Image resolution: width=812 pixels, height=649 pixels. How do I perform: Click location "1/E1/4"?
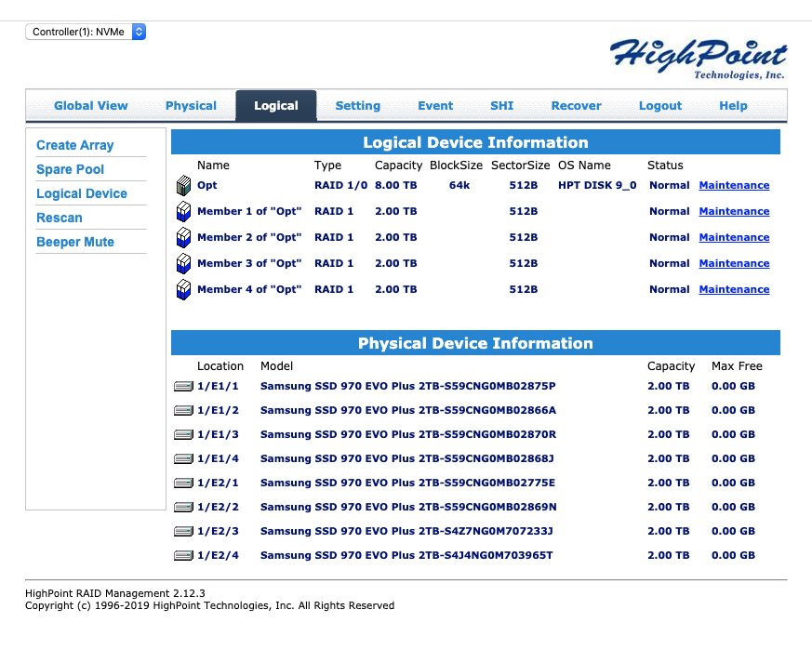[218, 458]
